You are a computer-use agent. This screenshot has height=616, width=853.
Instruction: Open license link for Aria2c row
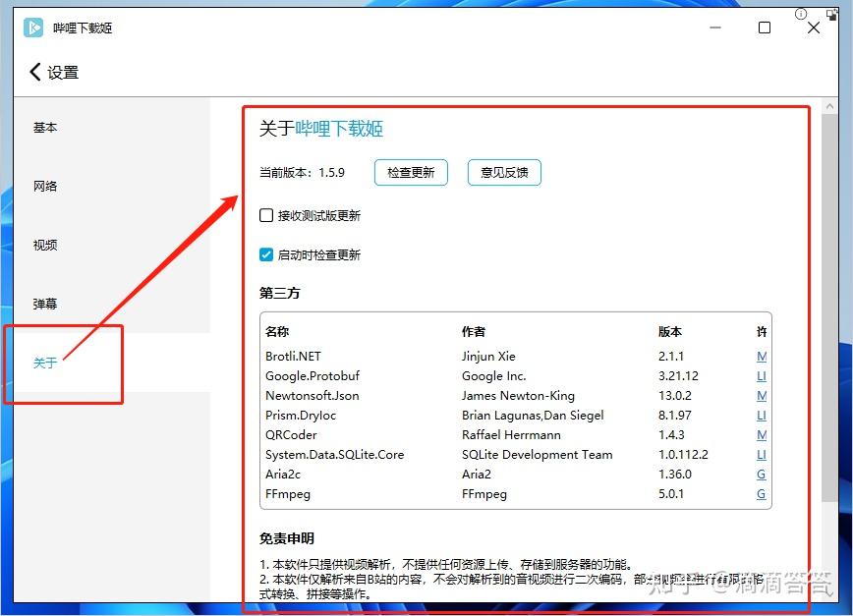coord(762,475)
